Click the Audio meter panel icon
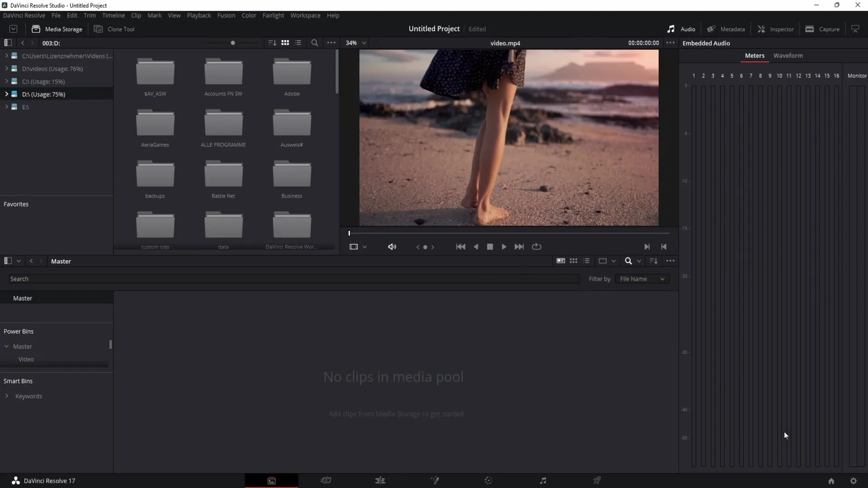 [x=671, y=28]
